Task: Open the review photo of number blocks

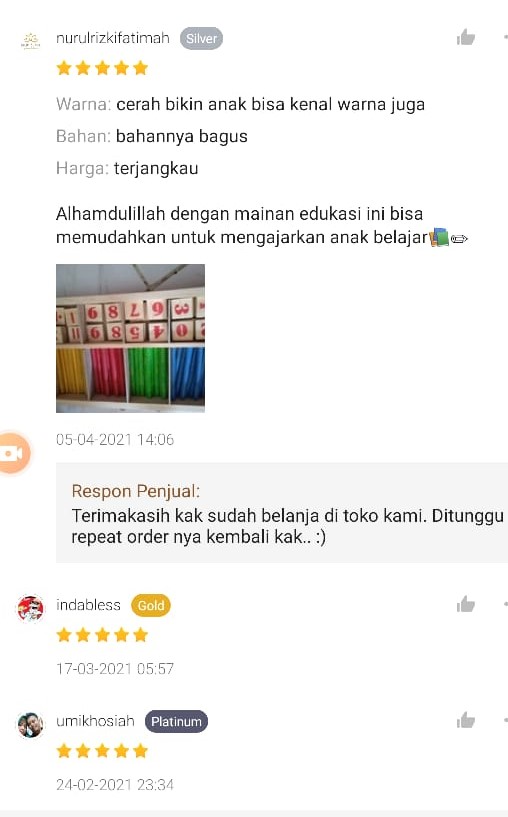Action: tap(130, 338)
